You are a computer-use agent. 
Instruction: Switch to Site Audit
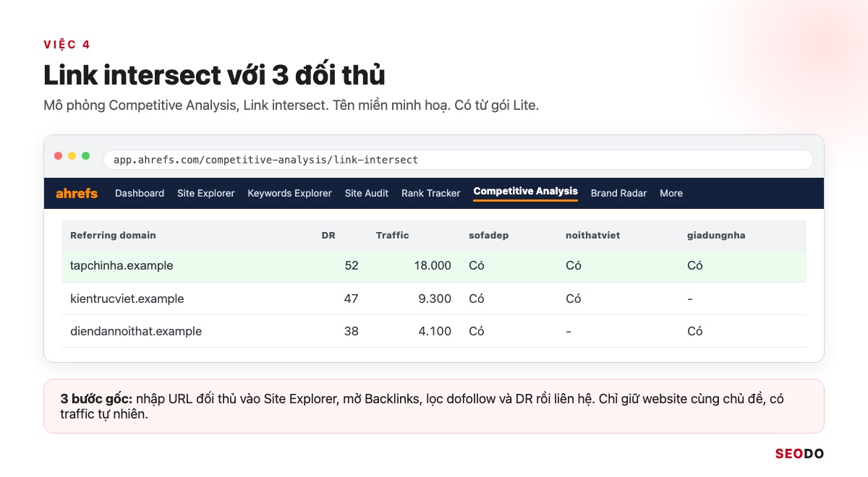367,193
